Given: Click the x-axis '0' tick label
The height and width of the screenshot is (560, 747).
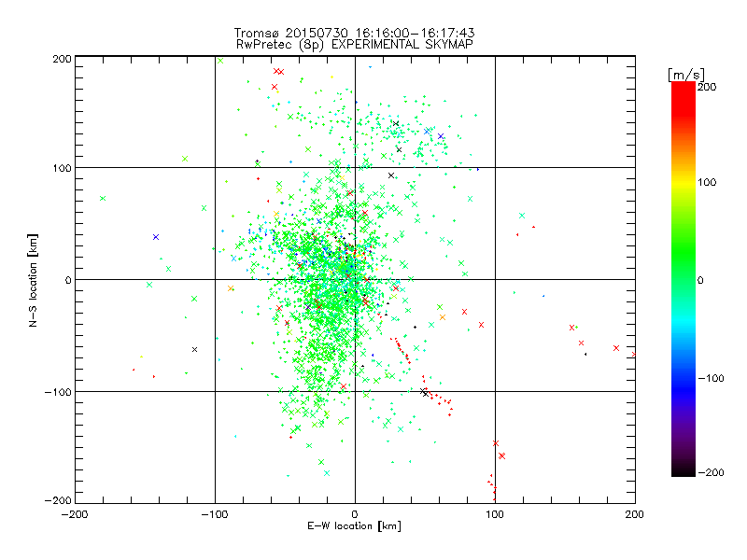Looking at the screenshot, I should (x=355, y=514).
